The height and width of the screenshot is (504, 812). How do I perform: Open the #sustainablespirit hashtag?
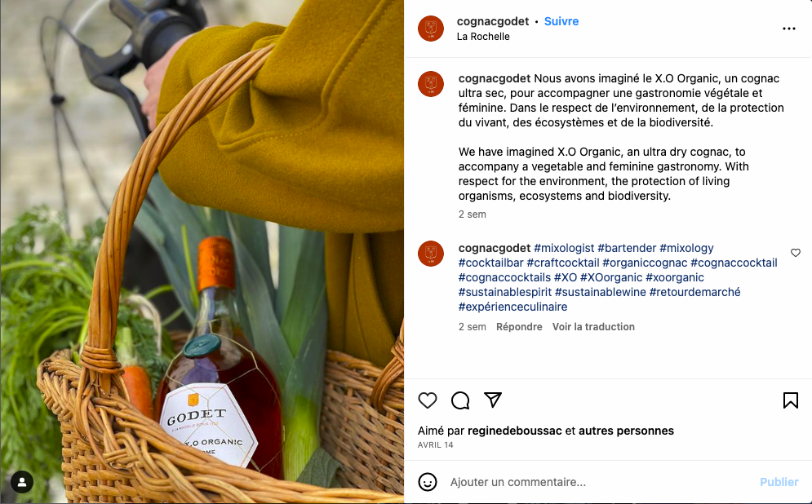click(505, 292)
